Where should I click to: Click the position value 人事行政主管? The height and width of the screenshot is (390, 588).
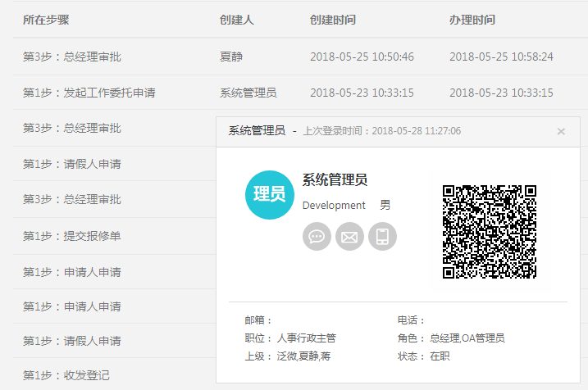[x=307, y=338]
